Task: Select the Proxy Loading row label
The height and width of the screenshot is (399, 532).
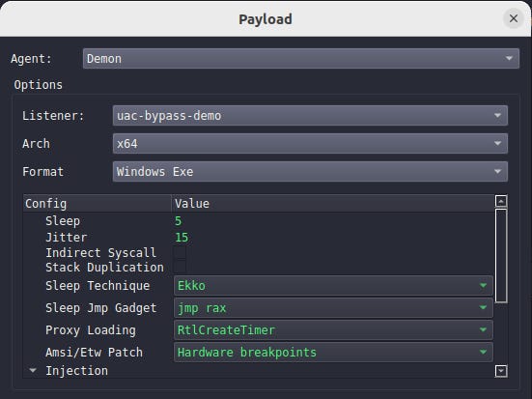Action: tap(91, 330)
